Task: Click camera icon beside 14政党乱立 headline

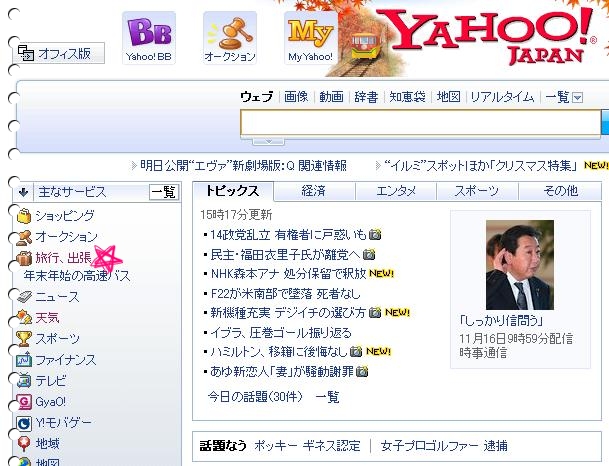Action: pyautogui.click(x=375, y=235)
